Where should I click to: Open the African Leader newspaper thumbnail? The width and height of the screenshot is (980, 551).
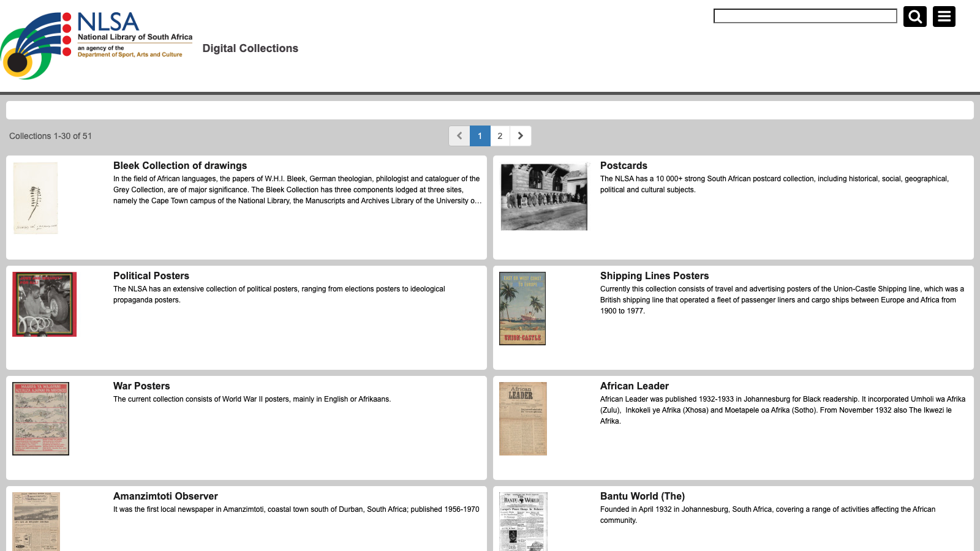pyautogui.click(x=522, y=418)
